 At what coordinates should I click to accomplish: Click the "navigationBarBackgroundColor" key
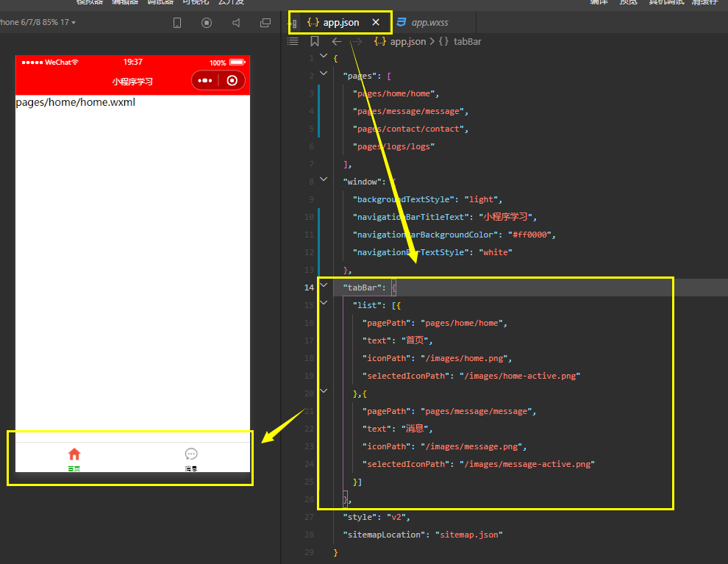[x=425, y=235]
